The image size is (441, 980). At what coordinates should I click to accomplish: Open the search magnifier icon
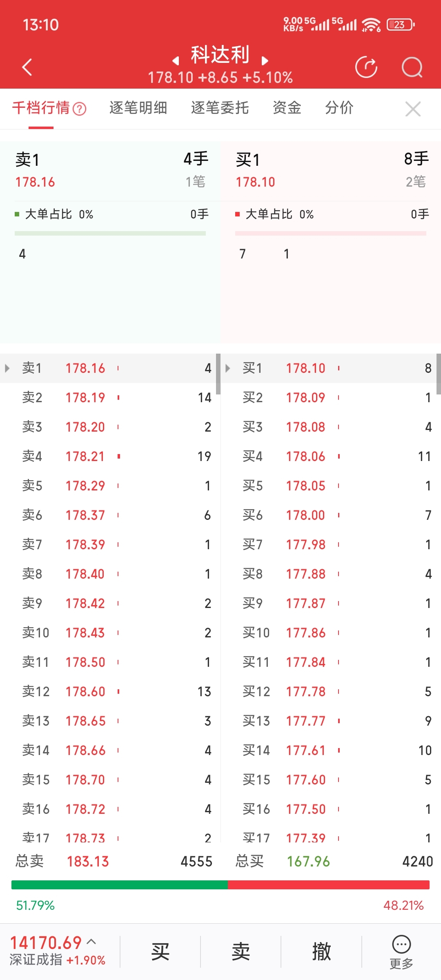click(412, 67)
